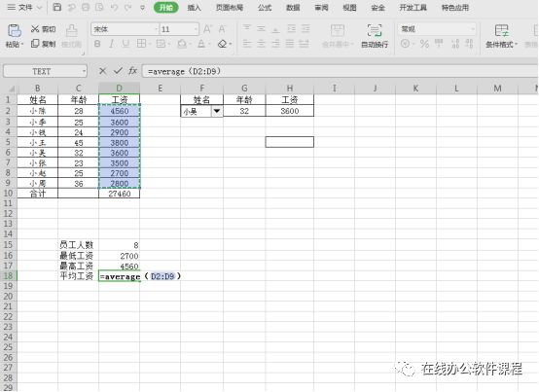Open the font size 11 dropdown

pos(196,29)
